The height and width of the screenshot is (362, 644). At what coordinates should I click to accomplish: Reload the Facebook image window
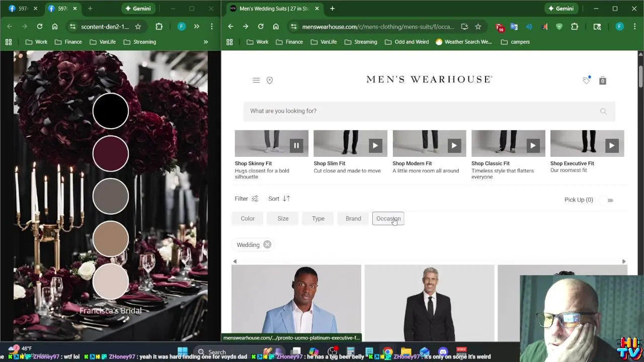(x=40, y=27)
